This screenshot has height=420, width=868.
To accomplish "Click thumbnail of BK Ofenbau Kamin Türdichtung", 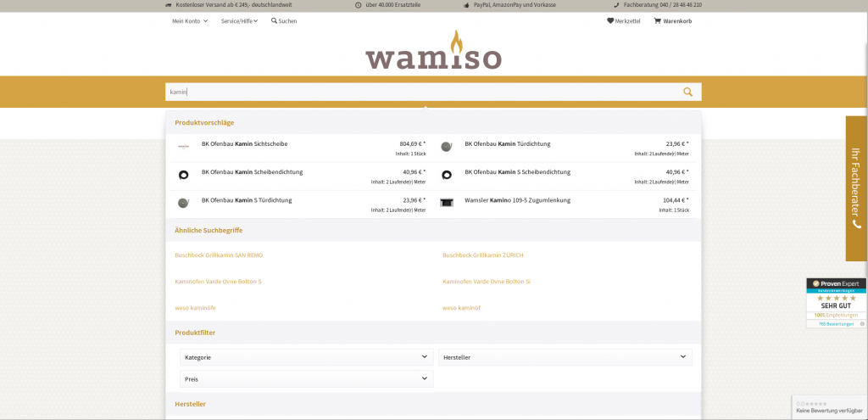I will [447, 147].
